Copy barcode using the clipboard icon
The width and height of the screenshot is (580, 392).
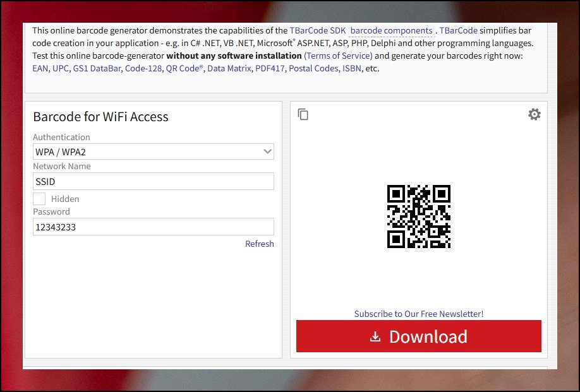303,114
